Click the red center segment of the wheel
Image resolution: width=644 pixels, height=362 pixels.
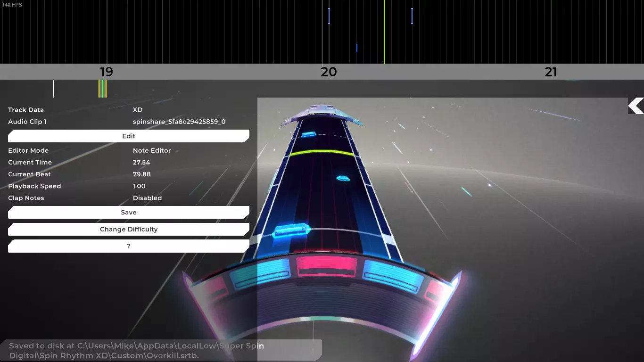click(x=327, y=266)
